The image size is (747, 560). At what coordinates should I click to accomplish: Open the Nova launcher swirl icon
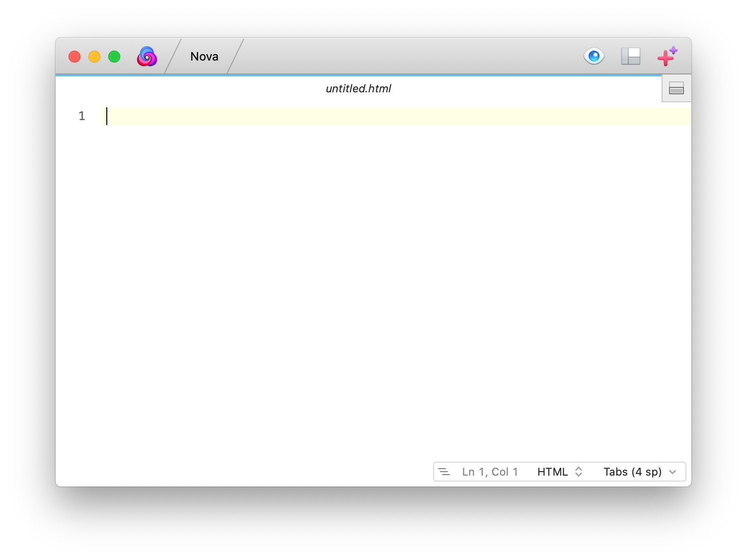pos(147,57)
